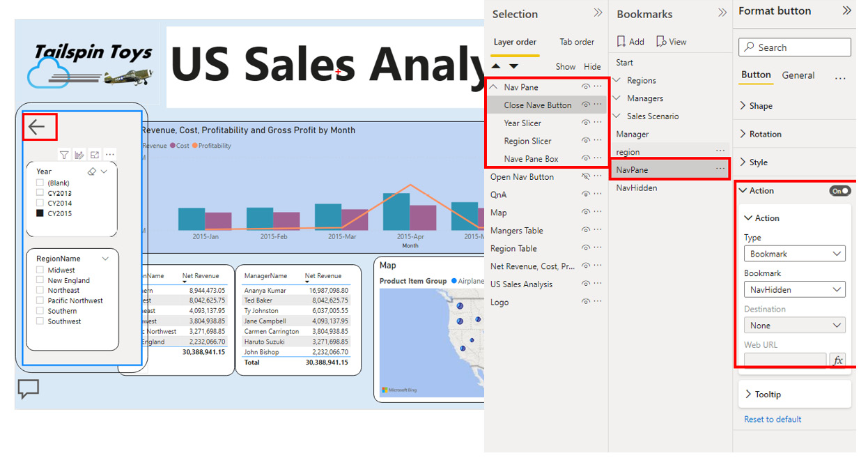The image size is (868, 458).
Task: Click the Focus mode icon above Year slicer
Action: coord(95,155)
